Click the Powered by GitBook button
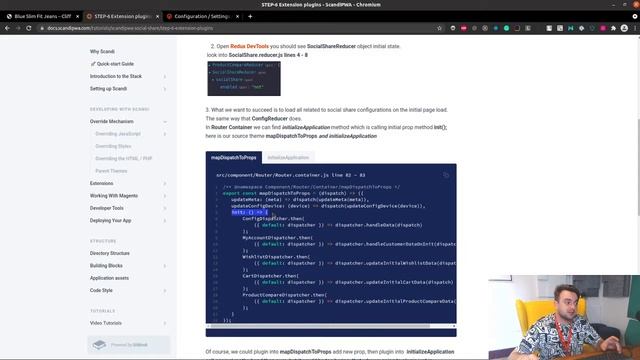The height and width of the screenshot is (360, 640). (129, 345)
